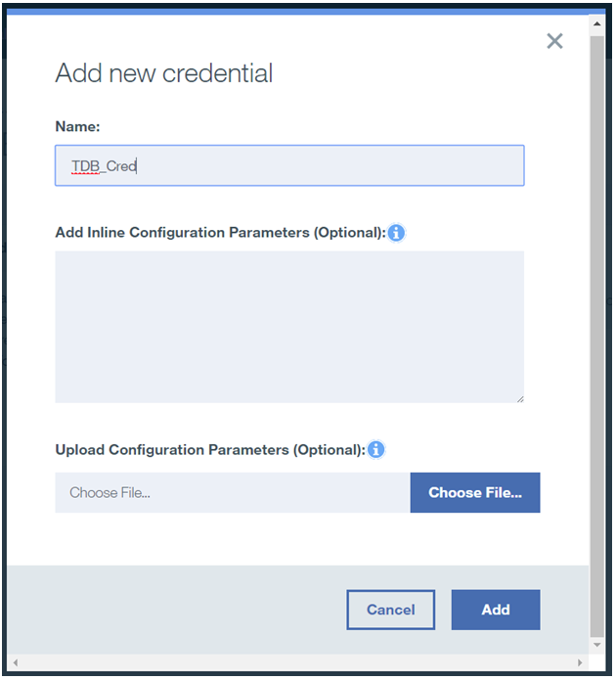
Task: Click the Add Inline Configuration Parameters label
Action: point(220,233)
